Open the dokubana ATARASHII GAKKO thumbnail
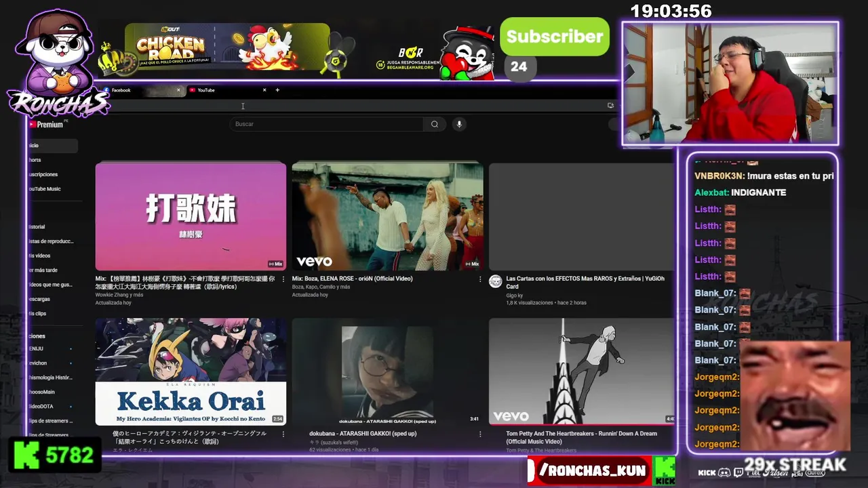The image size is (868, 488). pos(387,371)
